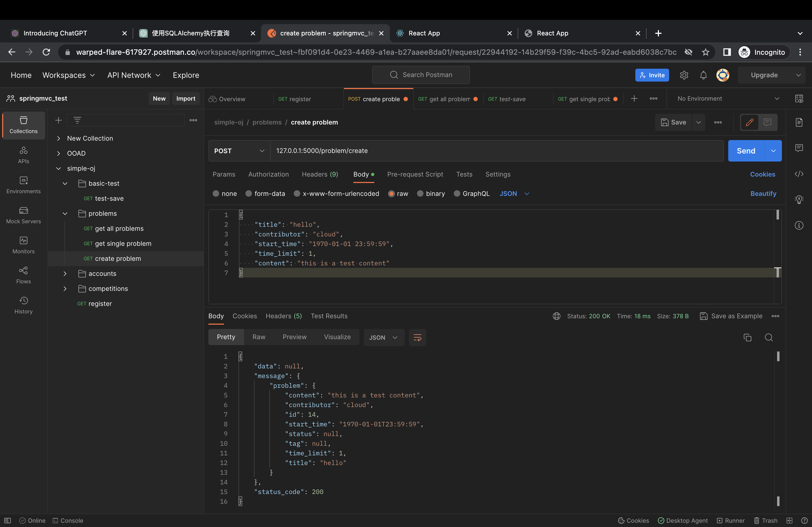Image resolution: width=812 pixels, height=527 pixels.
Task: Open the Collections sidebar panel
Action: pyautogui.click(x=24, y=125)
